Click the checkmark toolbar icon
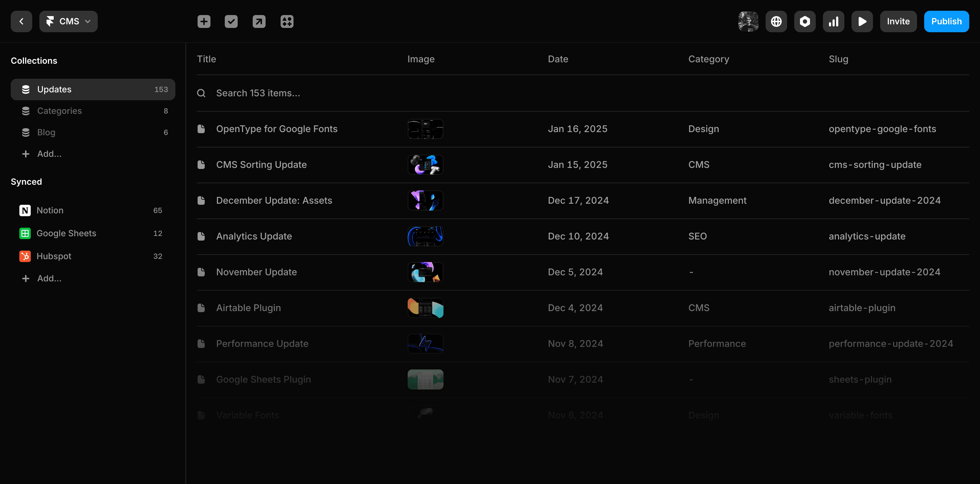Screen dimensions: 980x484 (x=231, y=21)
